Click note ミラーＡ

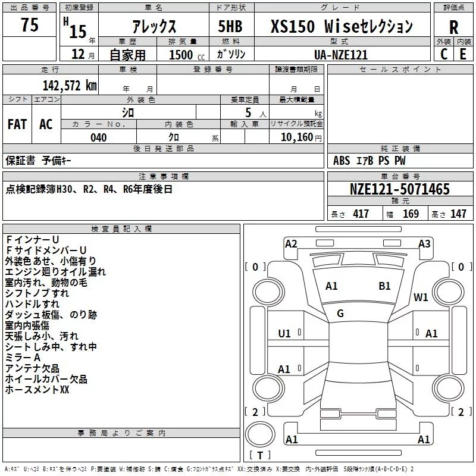click(23, 358)
